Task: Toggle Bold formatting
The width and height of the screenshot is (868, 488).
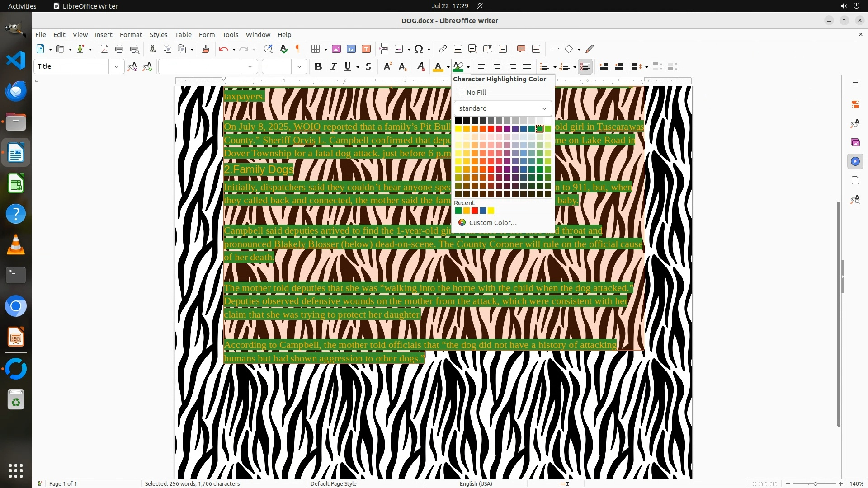Action: point(318,67)
